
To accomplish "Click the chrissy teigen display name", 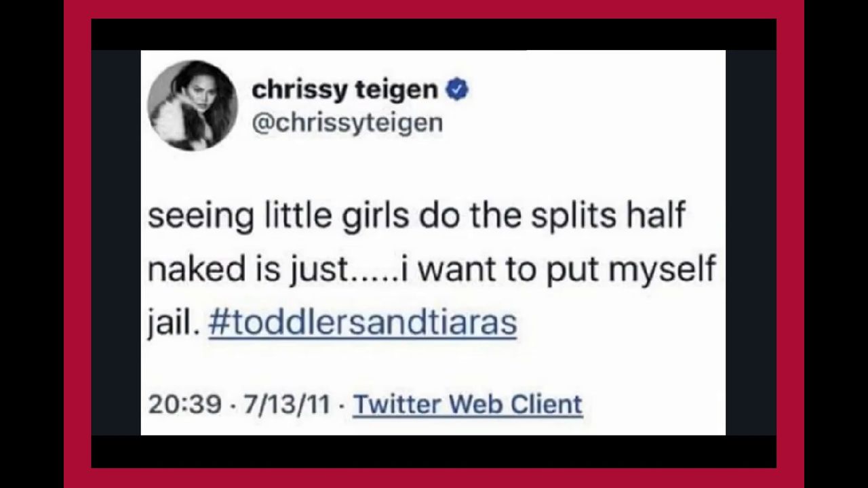I will tap(344, 89).
